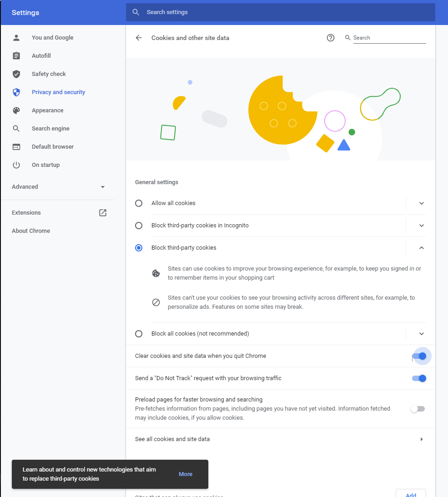This screenshot has height=497, width=448.
Task: Click the Privacy and security sidebar item
Action: pos(58,92)
